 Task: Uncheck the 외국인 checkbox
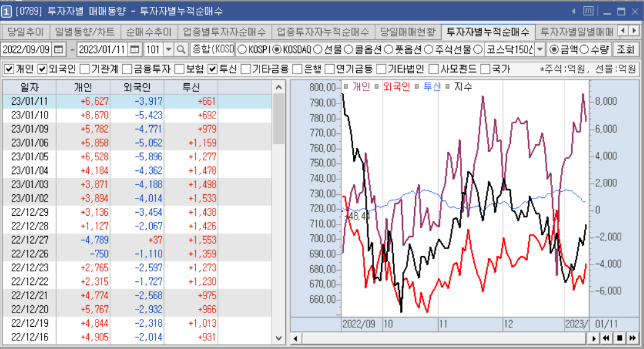coord(43,69)
